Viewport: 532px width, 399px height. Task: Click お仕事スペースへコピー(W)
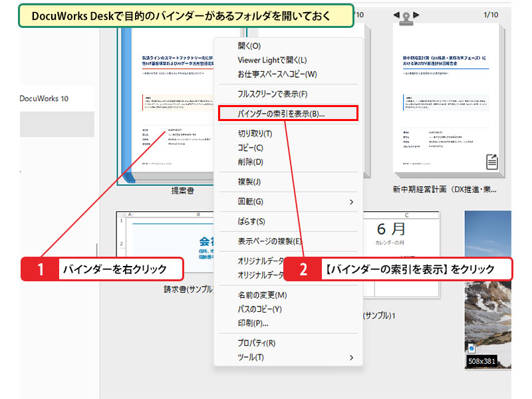(277, 74)
